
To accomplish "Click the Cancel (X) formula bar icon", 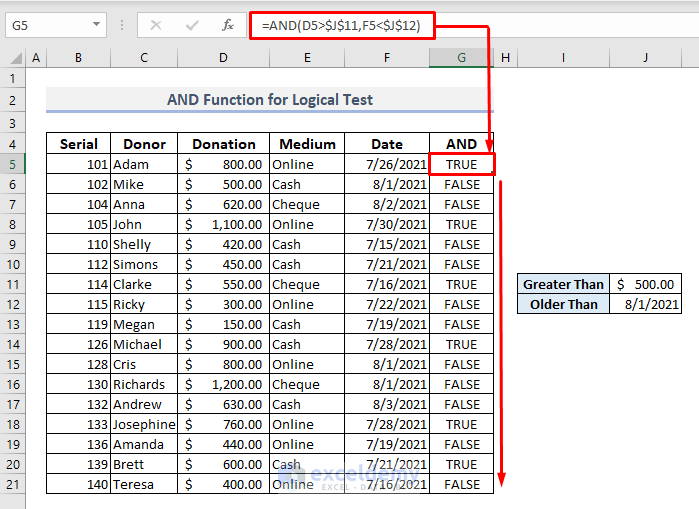I will tap(156, 25).
